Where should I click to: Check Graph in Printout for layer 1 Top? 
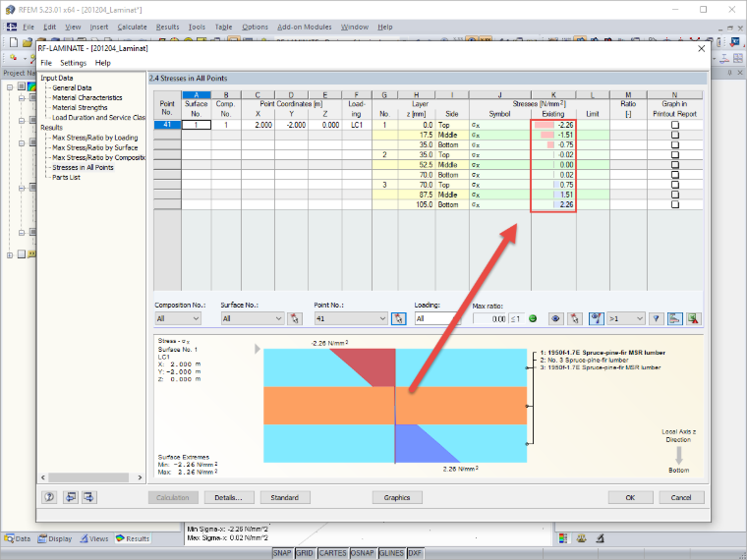point(674,125)
